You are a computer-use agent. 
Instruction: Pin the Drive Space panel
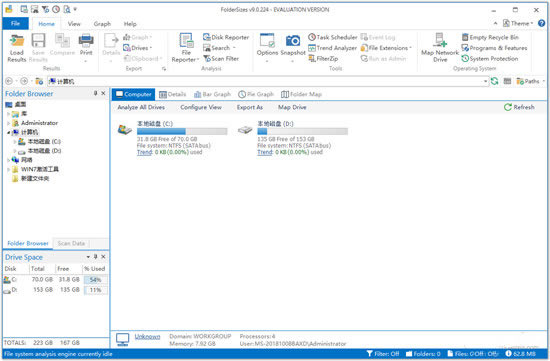pos(95,257)
